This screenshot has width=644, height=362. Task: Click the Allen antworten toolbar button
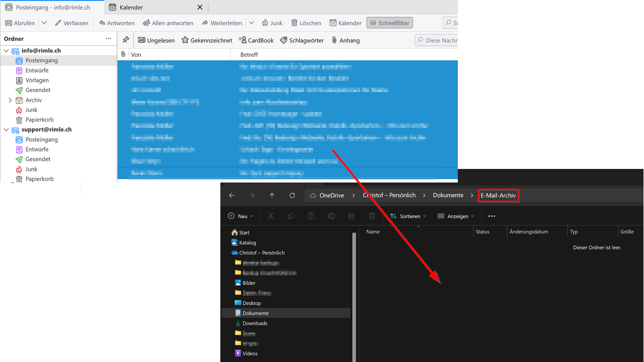(x=168, y=23)
